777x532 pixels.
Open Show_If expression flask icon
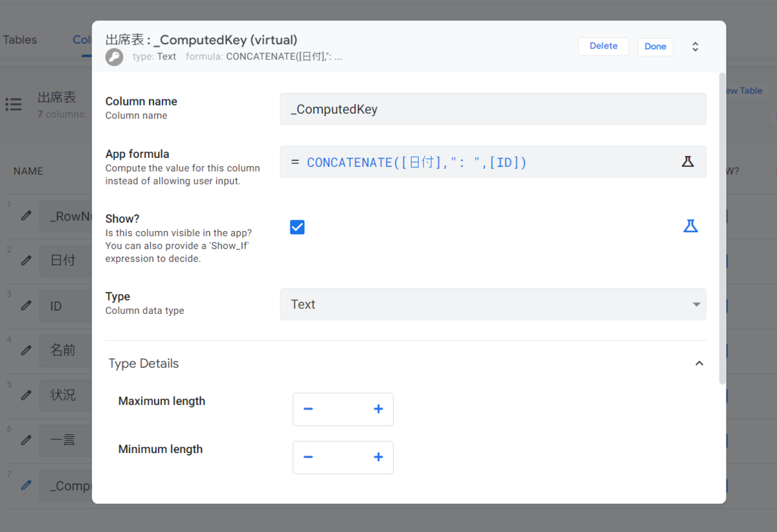[691, 226]
